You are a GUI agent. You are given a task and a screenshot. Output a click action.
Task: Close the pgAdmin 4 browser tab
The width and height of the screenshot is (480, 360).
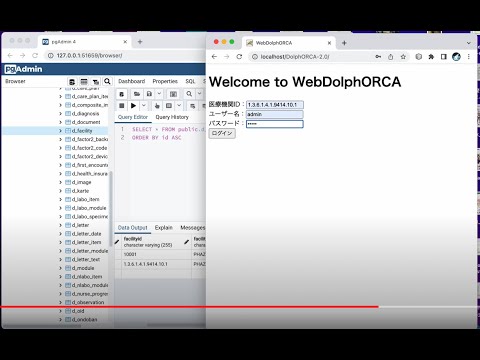(x=125, y=42)
